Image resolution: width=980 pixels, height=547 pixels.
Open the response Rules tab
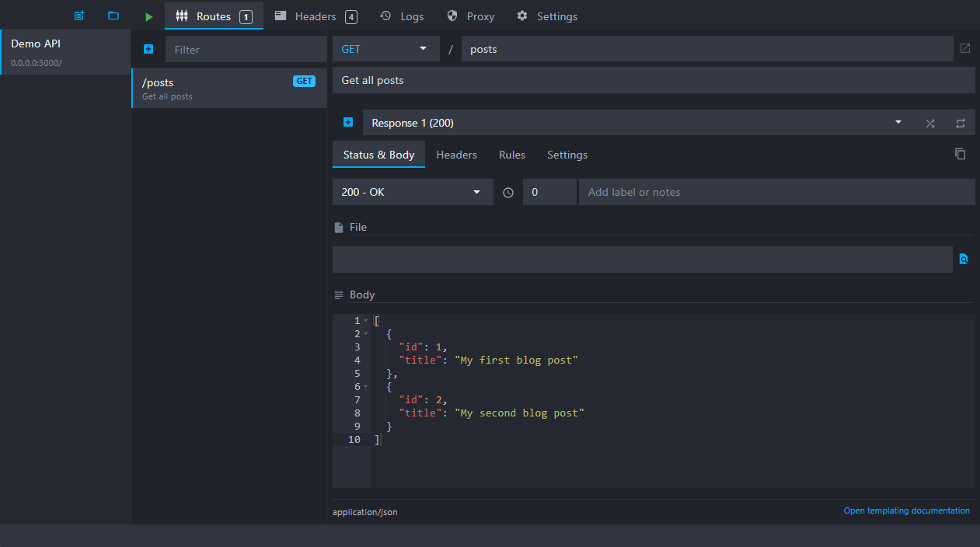point(511,155)
